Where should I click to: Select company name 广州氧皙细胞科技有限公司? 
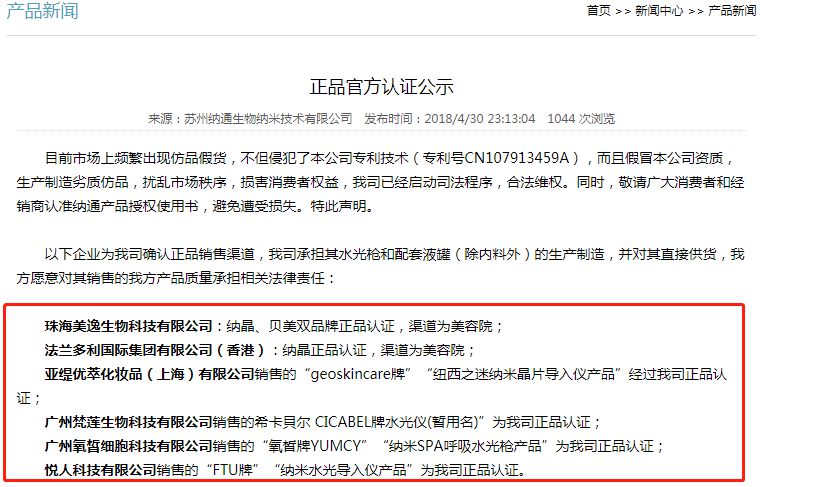tap(129, 446)
